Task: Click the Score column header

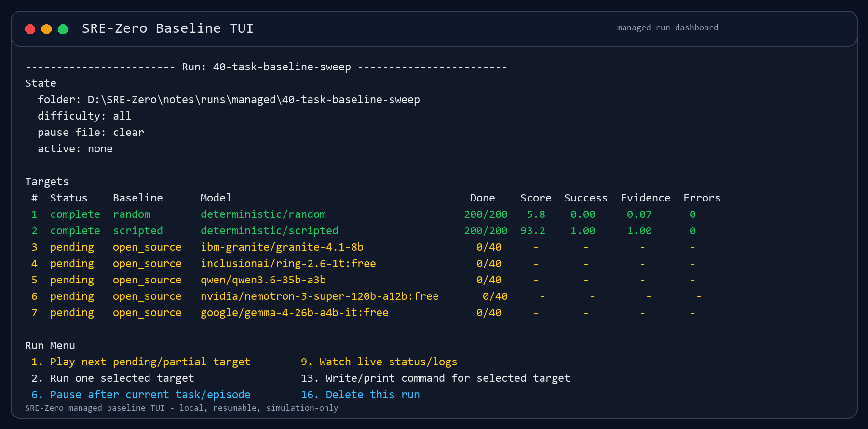Action: click(x=536, y=198)
